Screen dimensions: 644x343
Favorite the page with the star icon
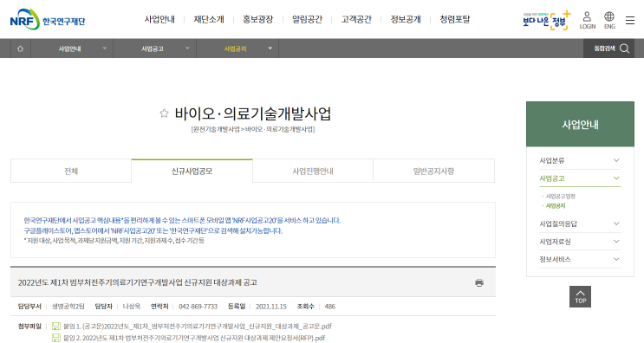click(164, 113)
